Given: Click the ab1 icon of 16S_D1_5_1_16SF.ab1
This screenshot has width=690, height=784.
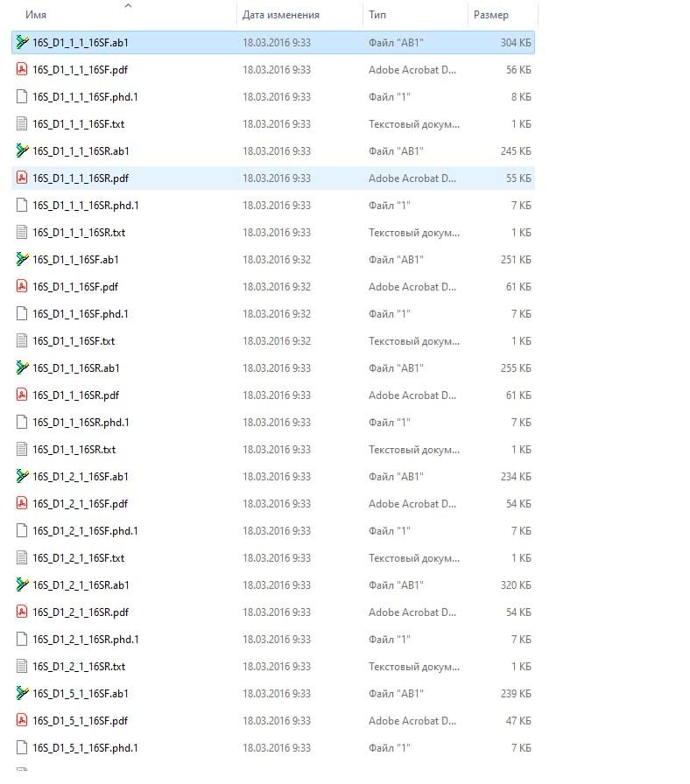Looking at the screenshot, I should (22, 694).
